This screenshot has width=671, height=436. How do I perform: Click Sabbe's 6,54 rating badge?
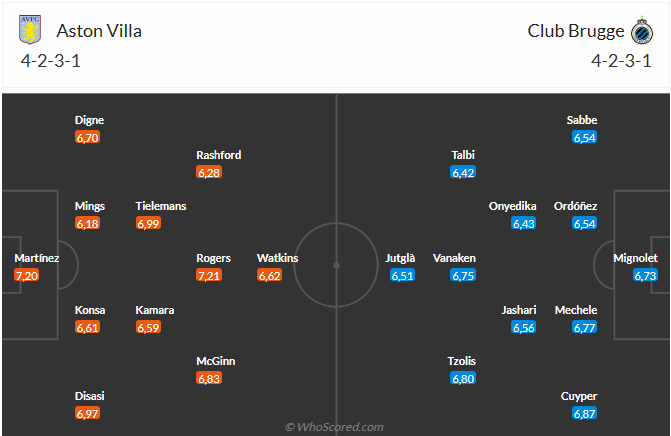coord(584,137)
